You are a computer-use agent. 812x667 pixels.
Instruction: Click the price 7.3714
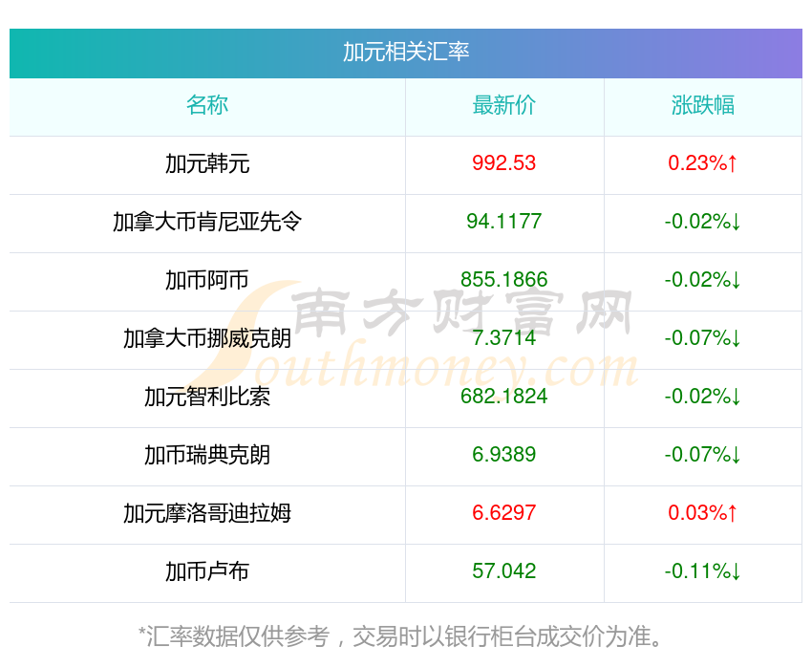coord(503,338)
